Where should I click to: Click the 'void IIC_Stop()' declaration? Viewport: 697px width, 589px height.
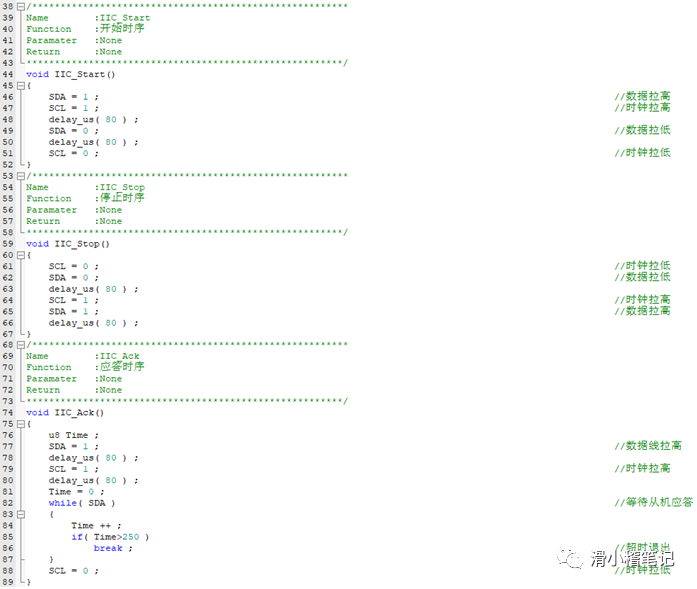point(68,244)
